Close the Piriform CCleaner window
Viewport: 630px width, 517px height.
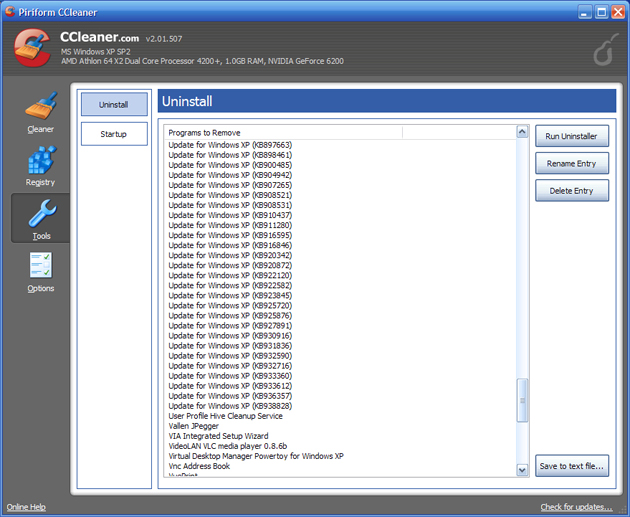(x=618, y=12)
